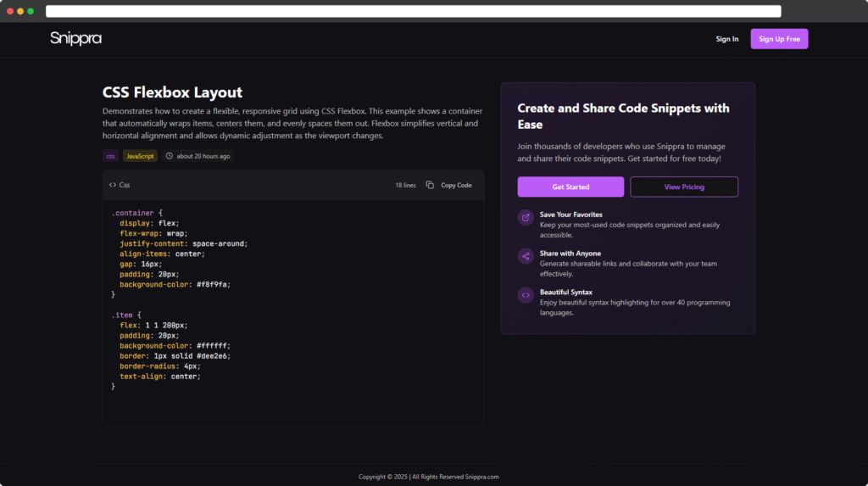868x486 pixels.
Task: Open the Sign In link
Action: tap(726, 39)
